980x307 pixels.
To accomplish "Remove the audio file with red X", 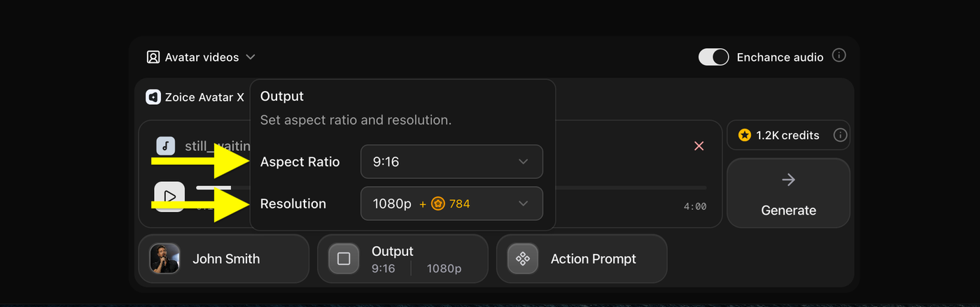I will 699,145.
